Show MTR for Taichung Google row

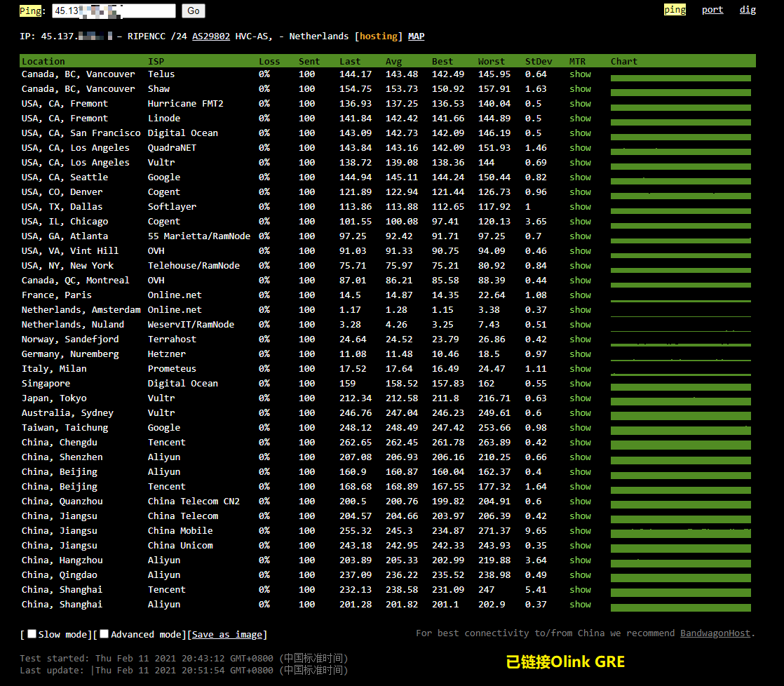[580, 428]
